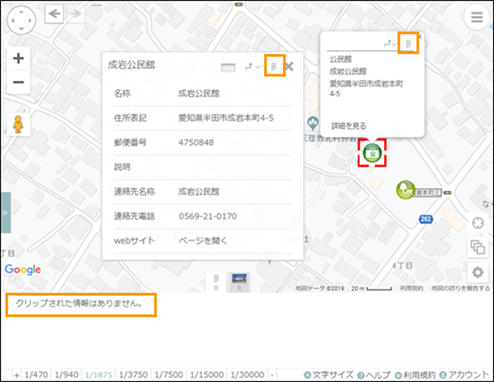This screenshot has height=382, width=494.
Task: Click address 愛知県半田市成岩本町4-5 in detail panel
Action: 226,118
